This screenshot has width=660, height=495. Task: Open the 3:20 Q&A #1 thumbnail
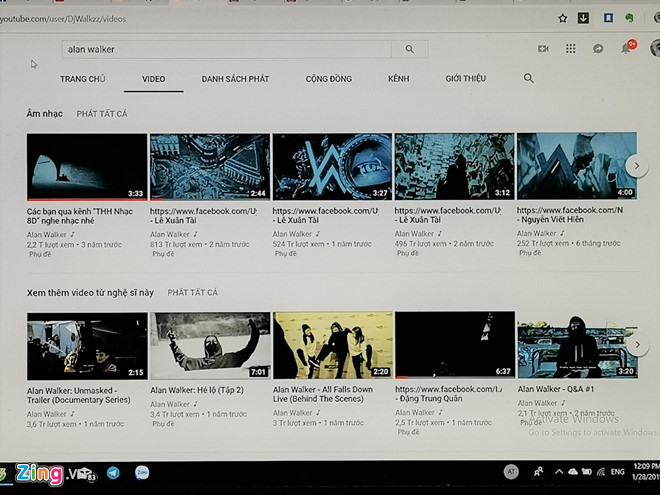[x=578, y=345]
